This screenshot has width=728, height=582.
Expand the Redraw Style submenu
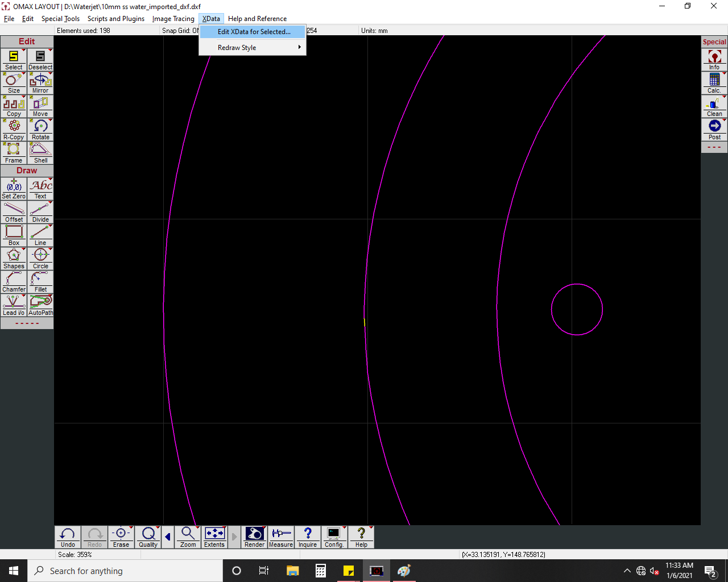click(x=253, y=48)
